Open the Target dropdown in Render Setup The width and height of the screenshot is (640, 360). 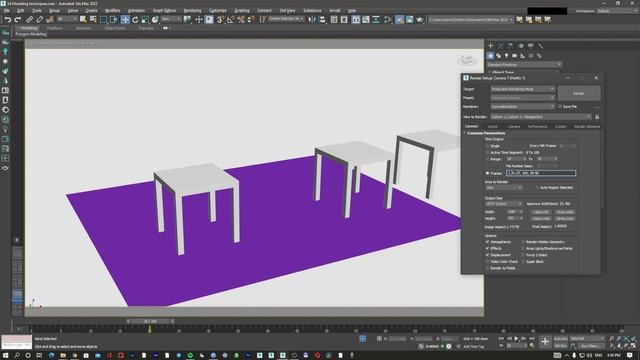coord(522,89)
